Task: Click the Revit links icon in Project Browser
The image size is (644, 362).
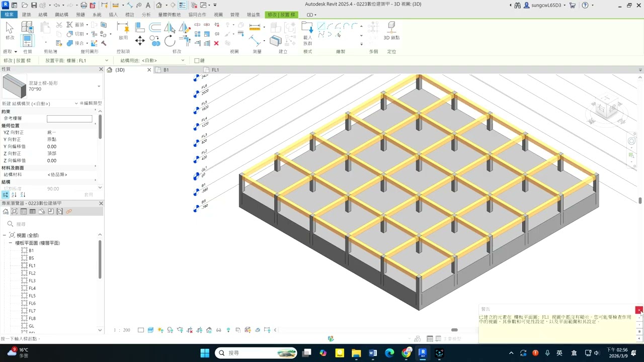Action: (69, 212)
